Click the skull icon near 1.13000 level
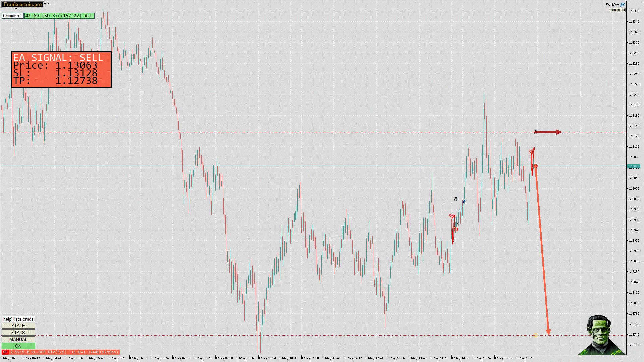The width and height of the screenshot is (644, 362). pos(455,199)
